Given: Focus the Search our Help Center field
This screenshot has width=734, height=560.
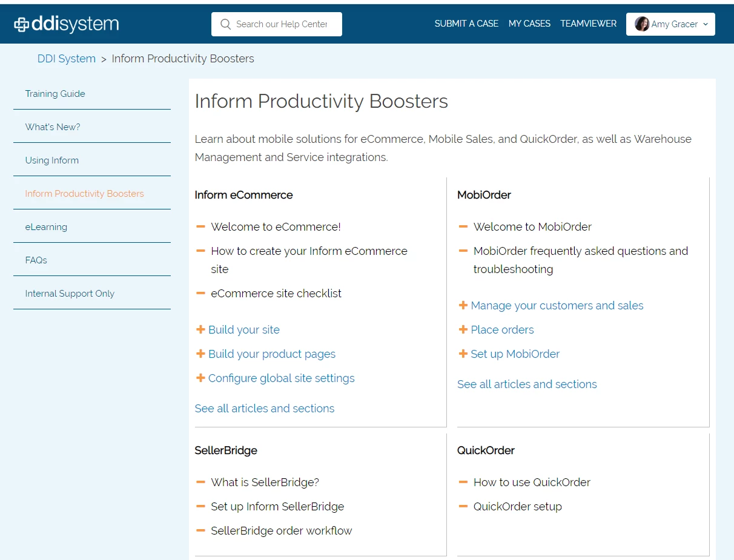Looking at the screenshot, I should click(x=277, y=24).
